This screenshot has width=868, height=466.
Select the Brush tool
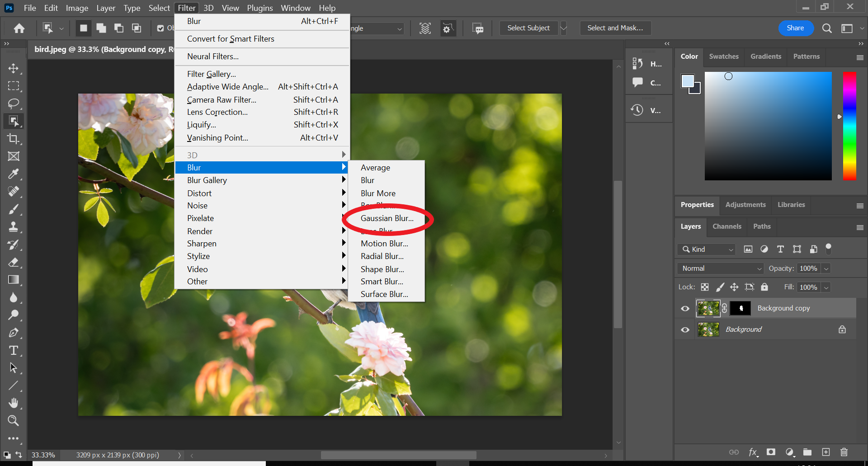point(14,209)
